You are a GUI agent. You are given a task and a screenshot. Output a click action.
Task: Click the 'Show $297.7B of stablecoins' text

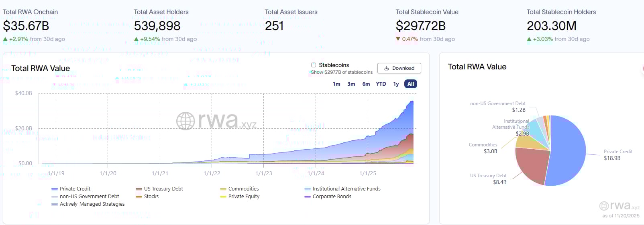pyautogui.click(x=342, y=72)
